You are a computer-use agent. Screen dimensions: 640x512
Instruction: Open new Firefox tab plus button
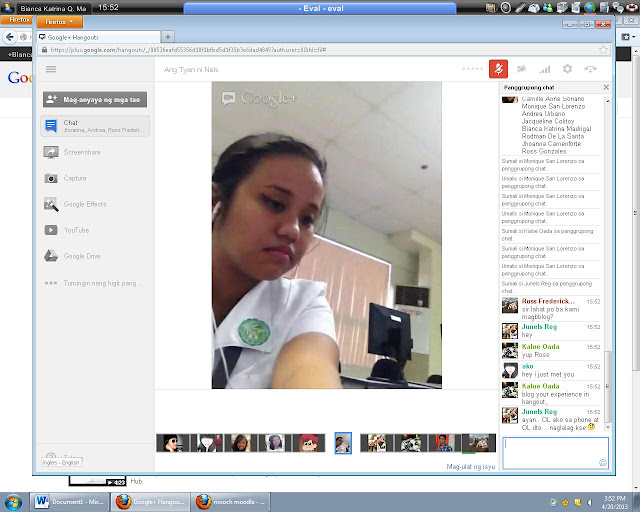pos(167,37)
